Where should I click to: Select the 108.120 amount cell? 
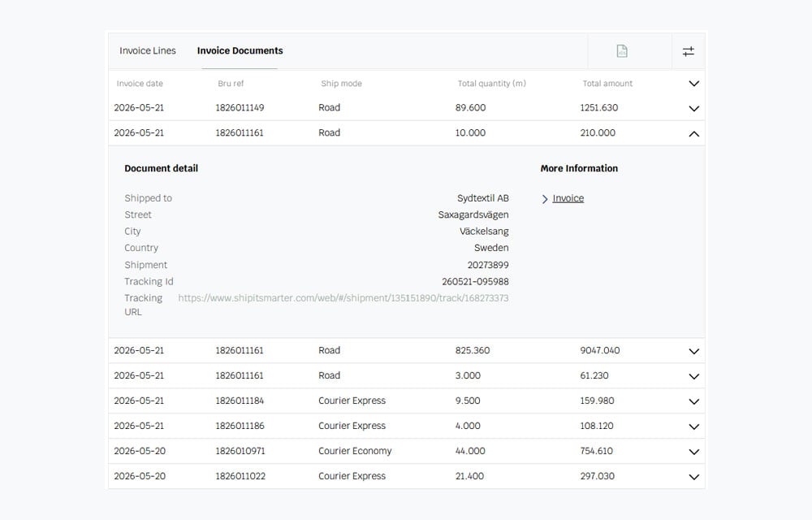click(597, 426)
